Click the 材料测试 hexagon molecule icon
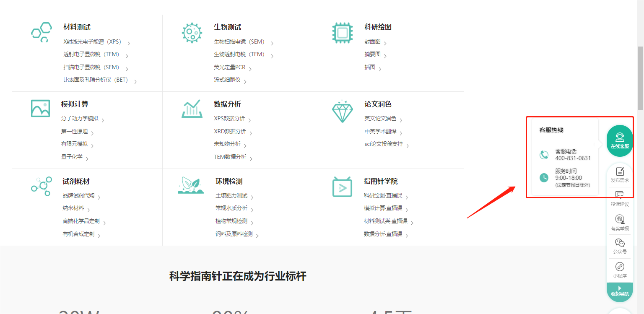Viewport: 644px width, 314px height. (x=41, y=32)
